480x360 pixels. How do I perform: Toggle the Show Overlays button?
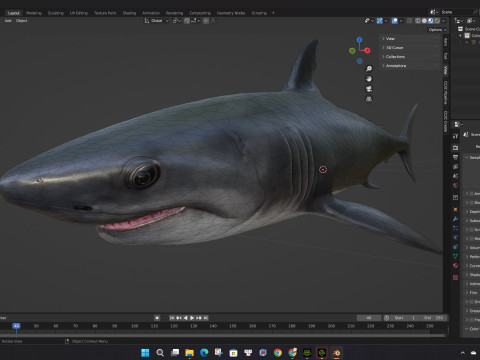point(395,21)
